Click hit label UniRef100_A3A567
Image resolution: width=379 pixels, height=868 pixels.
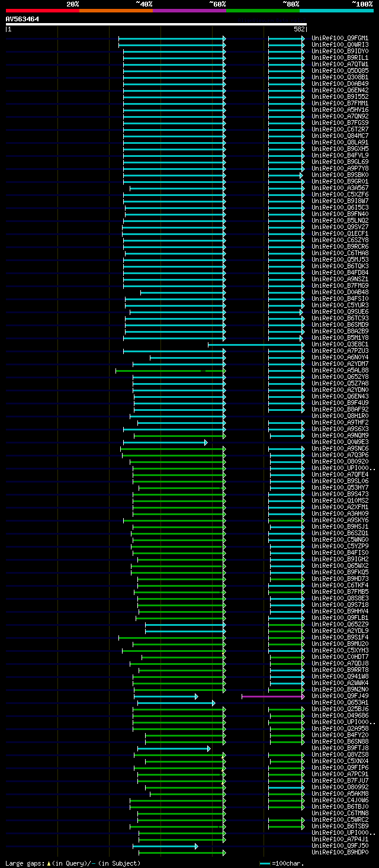340,188
